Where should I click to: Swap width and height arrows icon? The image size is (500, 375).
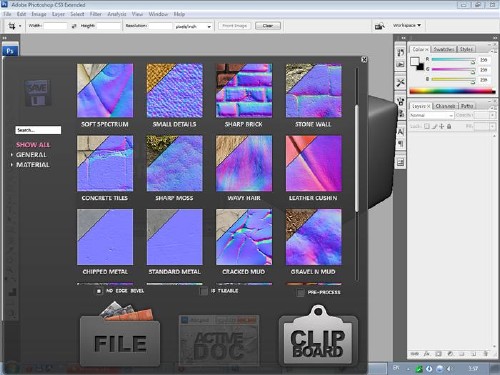coord(74,26)
